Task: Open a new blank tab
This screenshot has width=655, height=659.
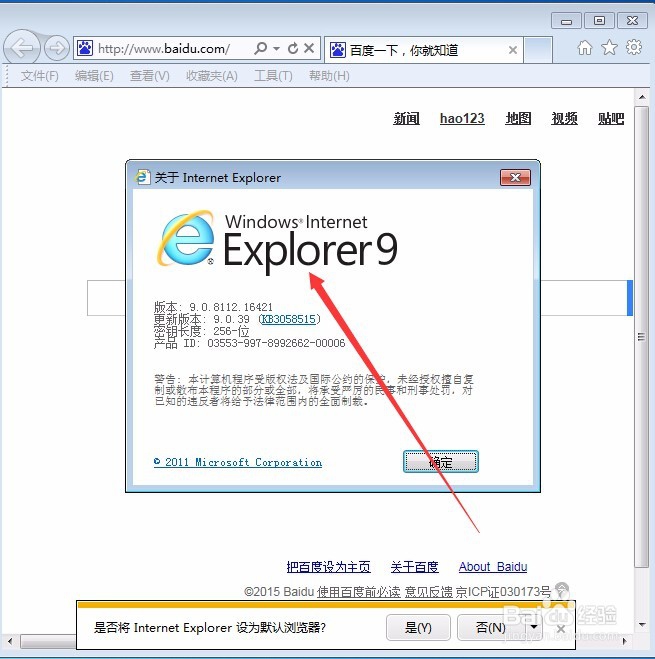Action: click(x=538, y=50)
